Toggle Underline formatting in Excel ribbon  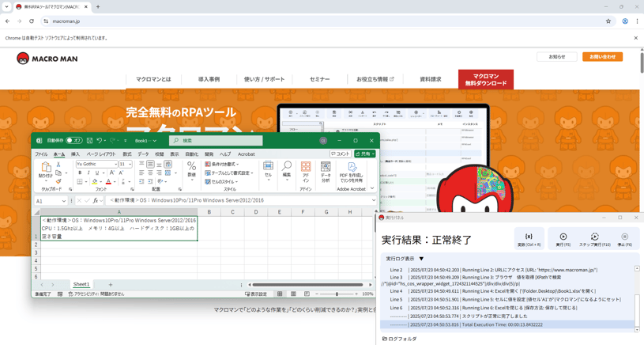click(x=97, y=172)
